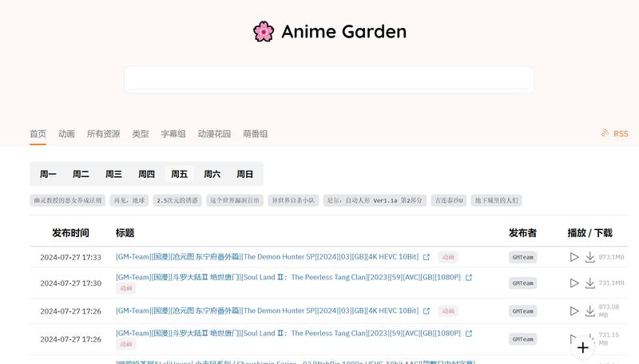Screen dimensions: 639x364
Task: Select weekday 周三
Action: click(113, 174)
